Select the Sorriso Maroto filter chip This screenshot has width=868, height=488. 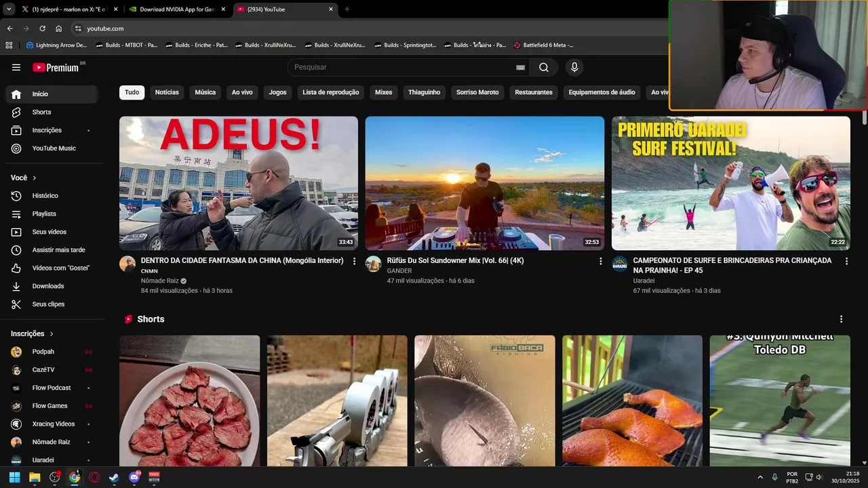pos(477,92)
